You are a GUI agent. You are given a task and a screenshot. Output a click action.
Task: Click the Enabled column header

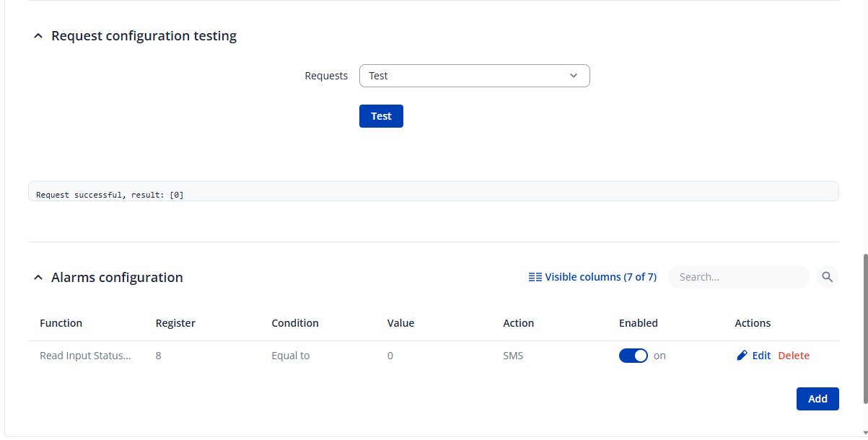tap(638, 323)
